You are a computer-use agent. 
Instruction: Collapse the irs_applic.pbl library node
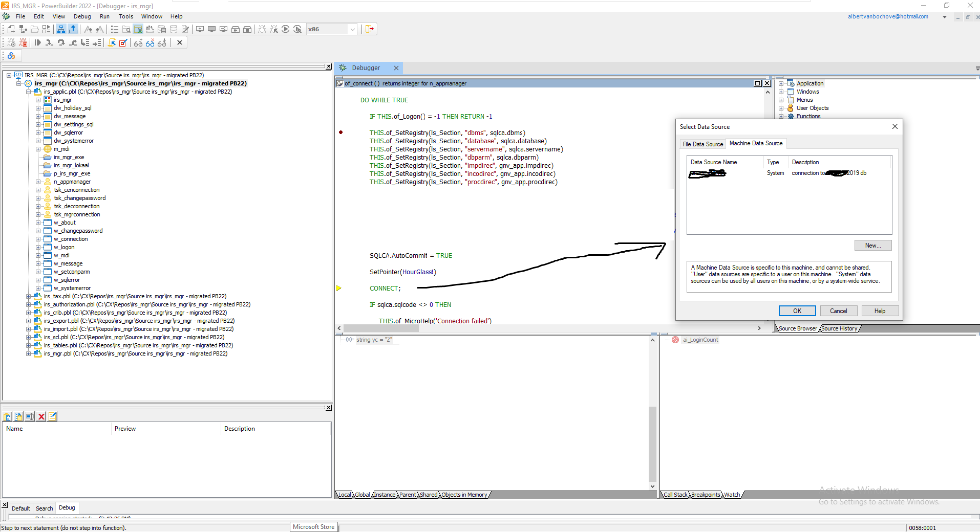point(29,92)
